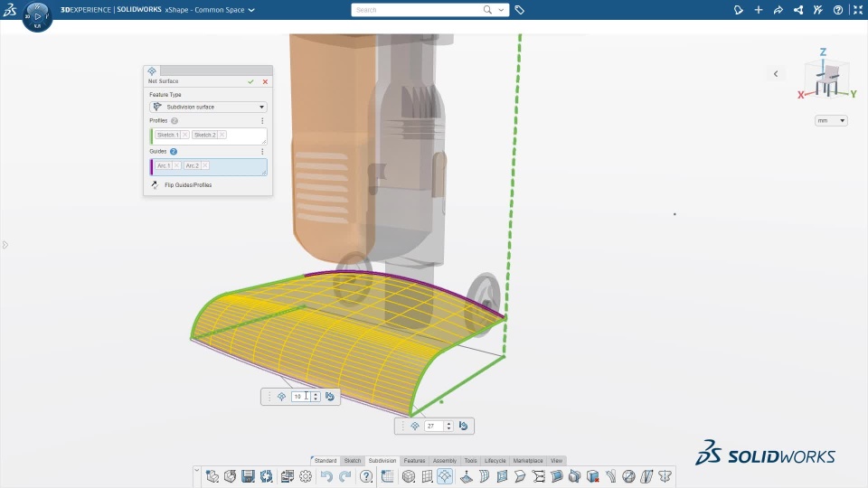Click the cube with red X icon

click(593, 476)
